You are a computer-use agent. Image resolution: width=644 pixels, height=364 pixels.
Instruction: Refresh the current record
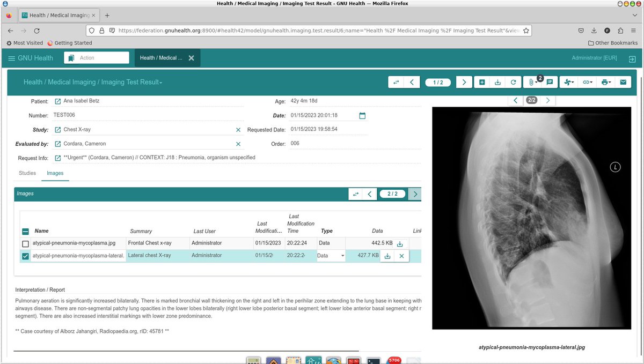point(513,82)
